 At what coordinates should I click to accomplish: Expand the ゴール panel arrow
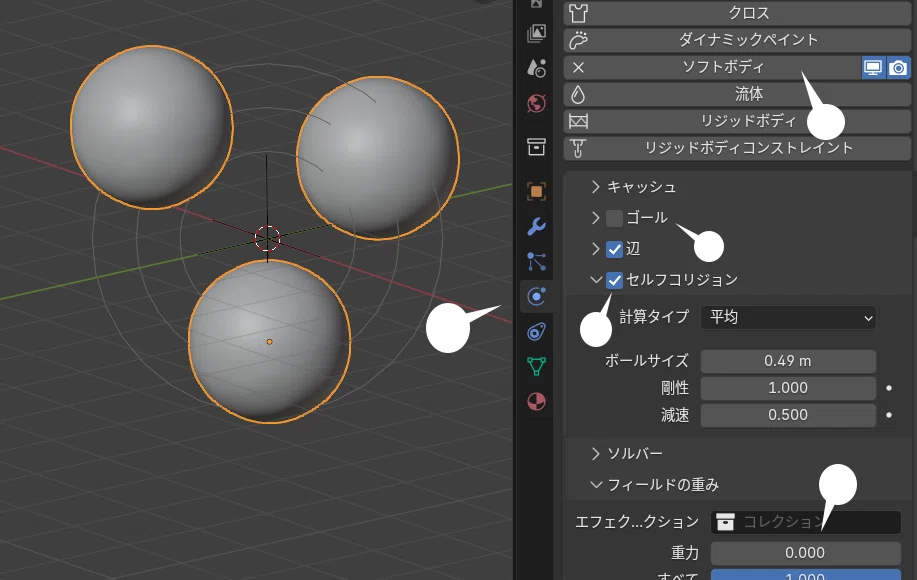coord(595,218)
